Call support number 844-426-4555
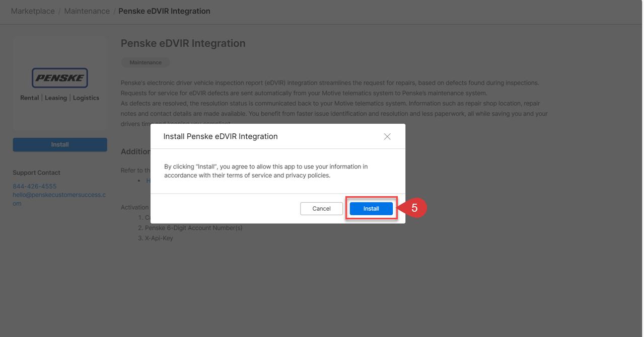This screenshot has height=337, width=644. pyautogui.click(x=35, y=186)
